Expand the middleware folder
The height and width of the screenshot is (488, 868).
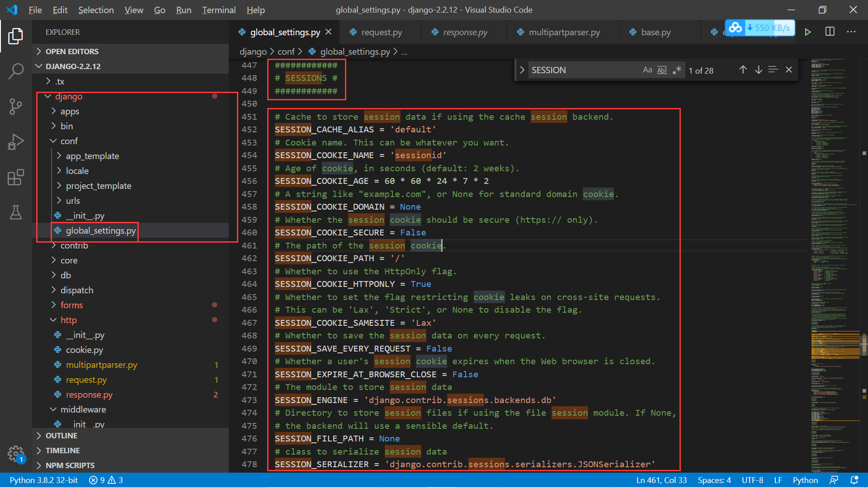[x=83, y=409]
